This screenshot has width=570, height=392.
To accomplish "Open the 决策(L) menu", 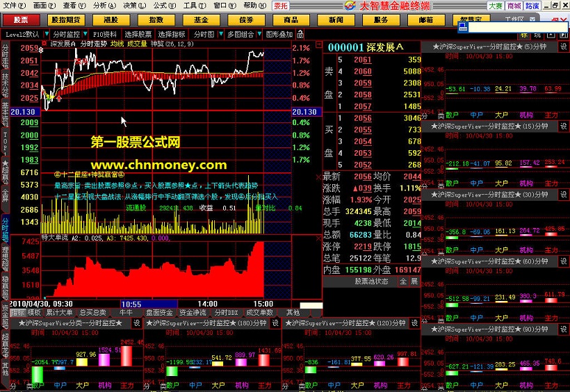I will [x=134, y=6].
